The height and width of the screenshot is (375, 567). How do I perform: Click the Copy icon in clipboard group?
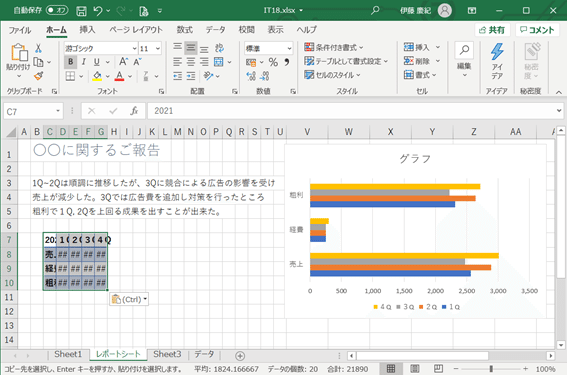[x=38, y=62]
